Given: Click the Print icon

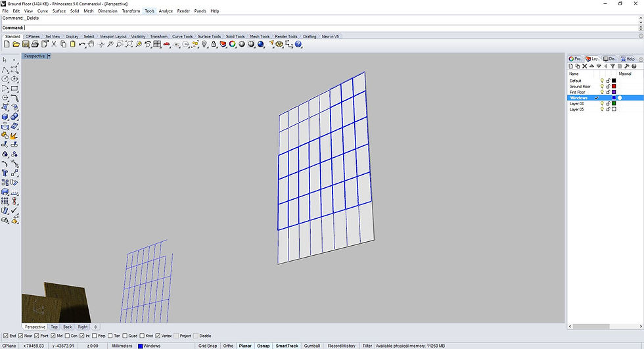Looking at the screenshot, I should click(35, 44).
